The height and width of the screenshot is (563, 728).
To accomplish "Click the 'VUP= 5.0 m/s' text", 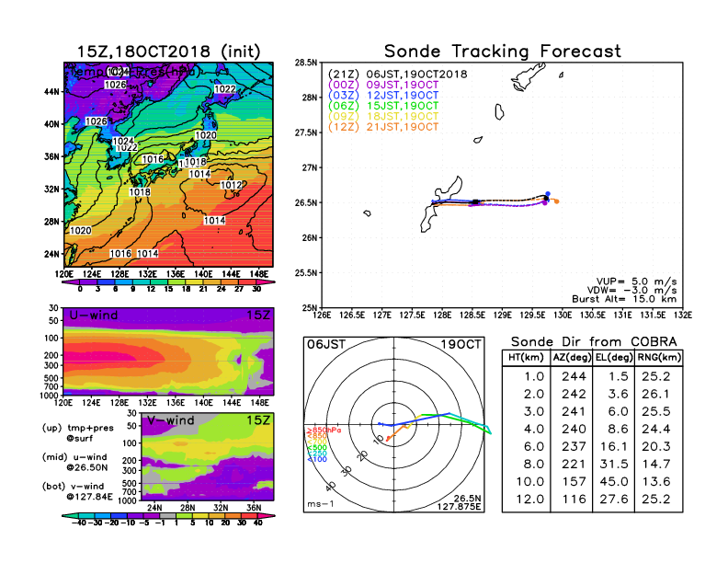I will (636, 281).
